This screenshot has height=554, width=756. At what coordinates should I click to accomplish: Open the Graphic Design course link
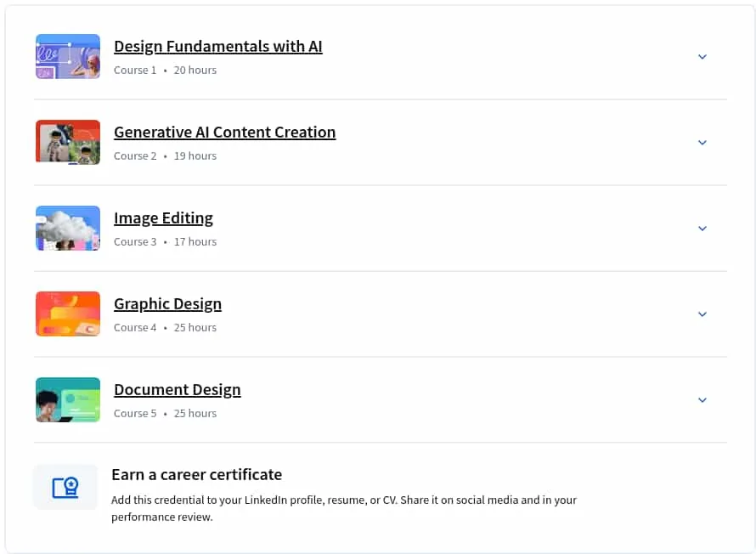(x=168, y=304)
